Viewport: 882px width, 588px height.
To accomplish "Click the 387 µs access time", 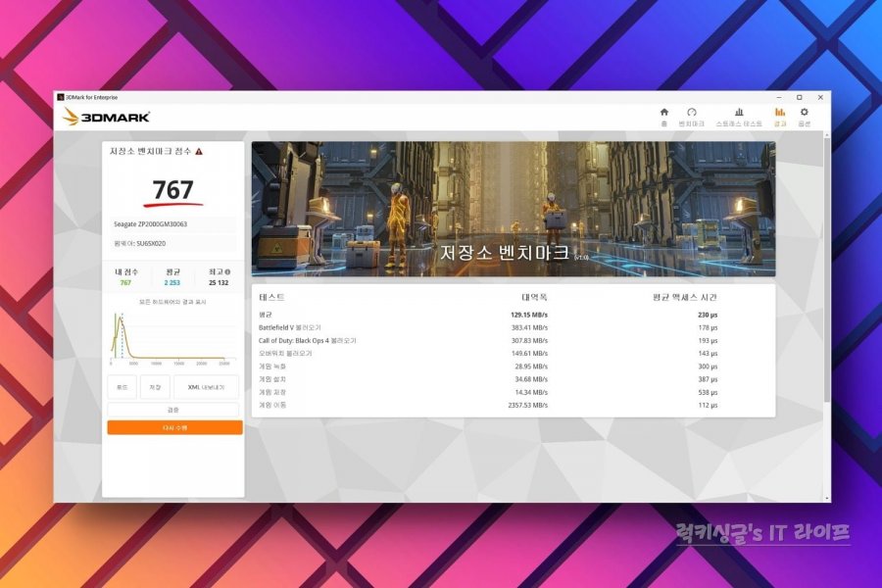I will [708, 379].
